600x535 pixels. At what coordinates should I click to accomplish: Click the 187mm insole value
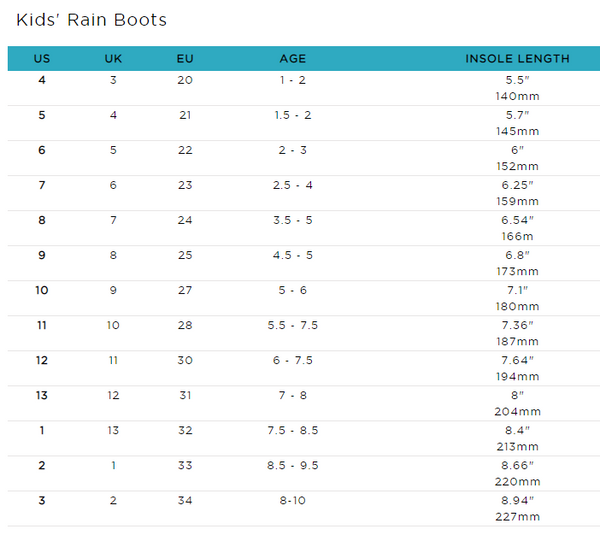[x=517, y=341]
